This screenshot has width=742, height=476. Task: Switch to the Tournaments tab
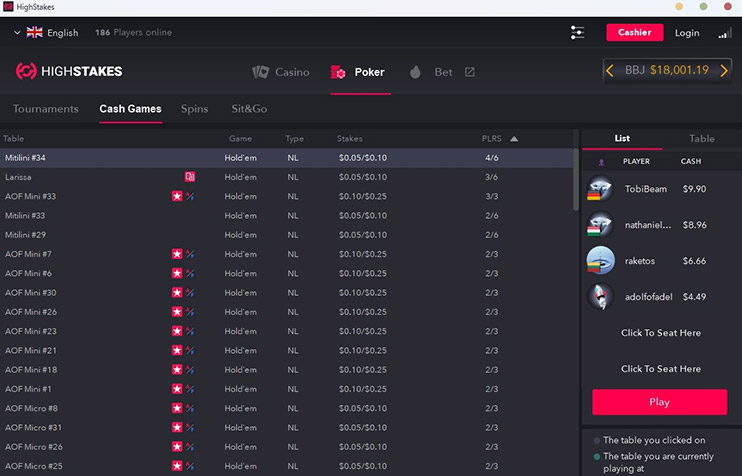click(46, 109)
